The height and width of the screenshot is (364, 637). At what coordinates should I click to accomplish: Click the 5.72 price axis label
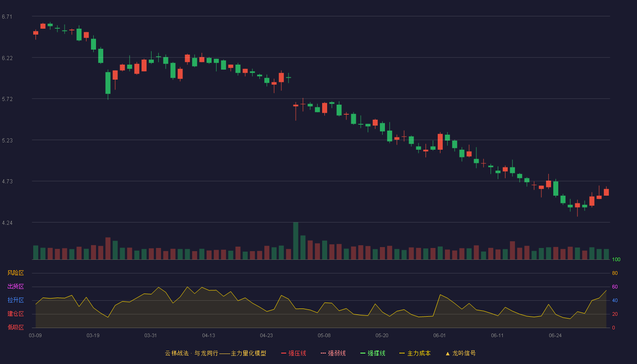pos(7,99)
